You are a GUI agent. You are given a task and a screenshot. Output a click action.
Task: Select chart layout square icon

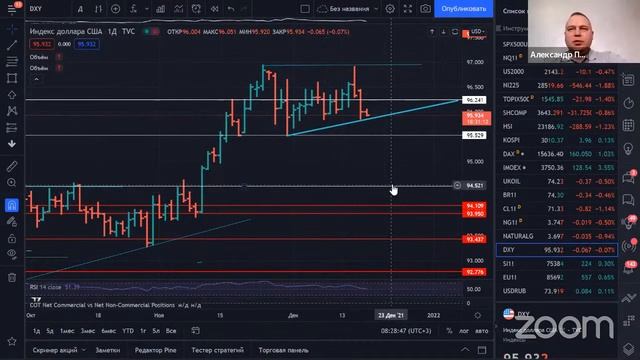pos(305,9)
